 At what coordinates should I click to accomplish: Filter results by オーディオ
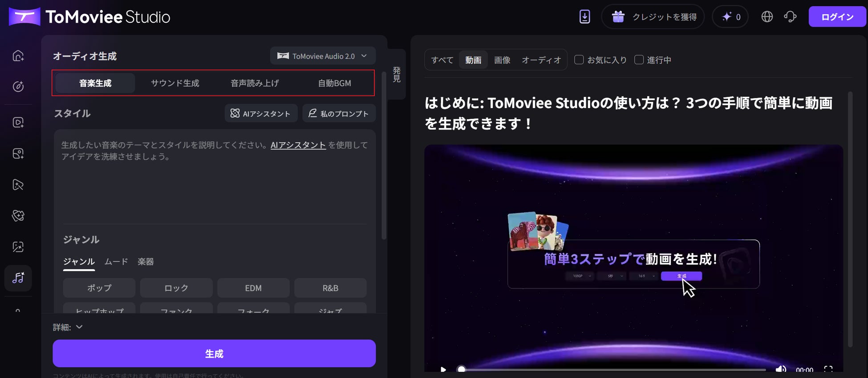(x=541, y=60)
